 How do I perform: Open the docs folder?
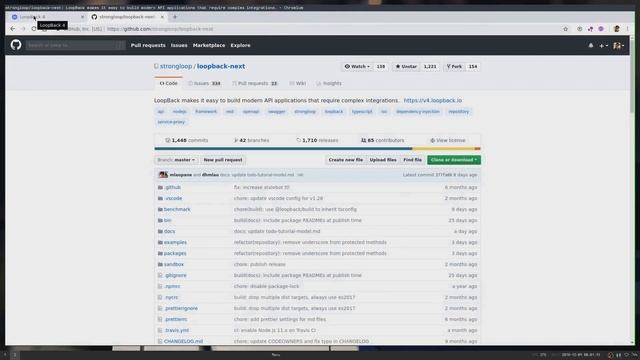(169, 231)
